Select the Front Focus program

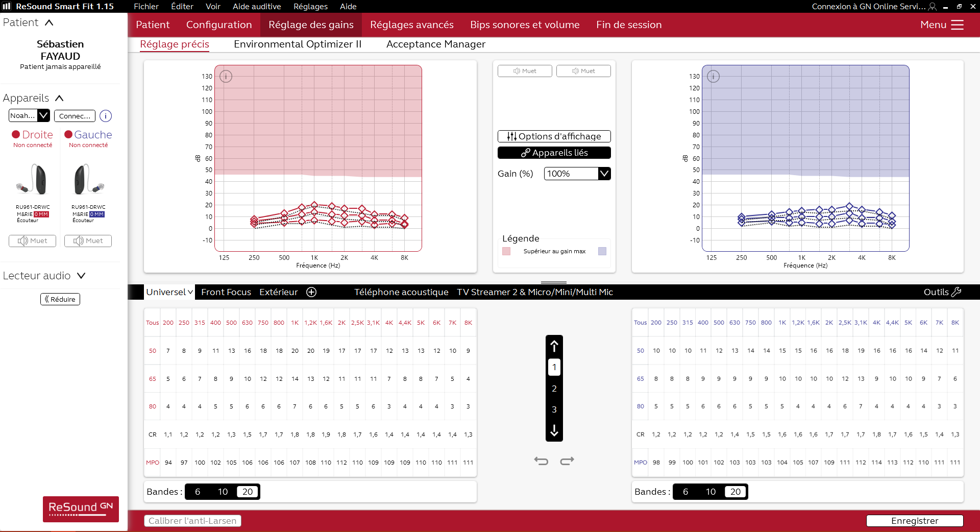(x=226, y=292)
